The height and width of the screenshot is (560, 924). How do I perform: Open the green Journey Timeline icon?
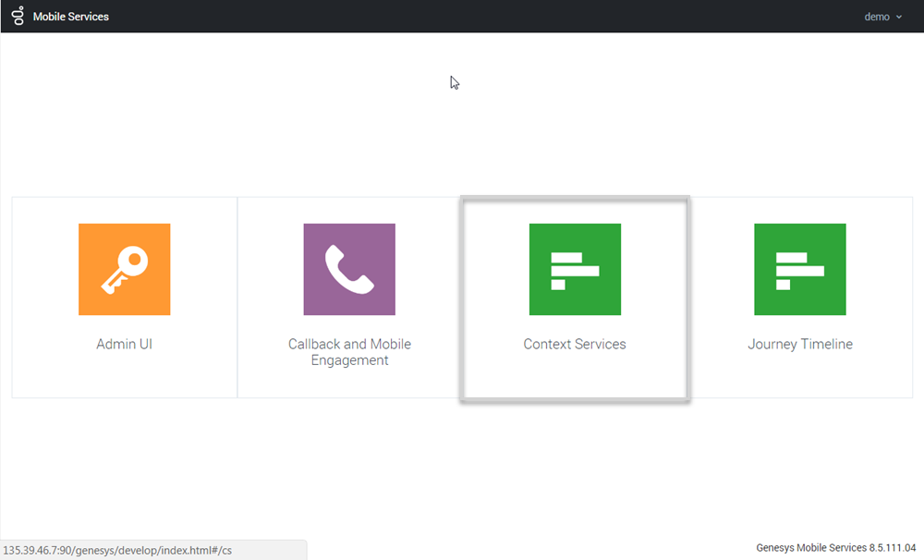[x=800, y=269]
